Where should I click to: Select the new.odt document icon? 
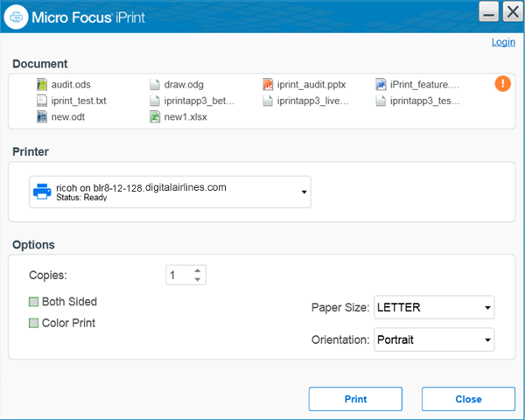pos(41,116)
